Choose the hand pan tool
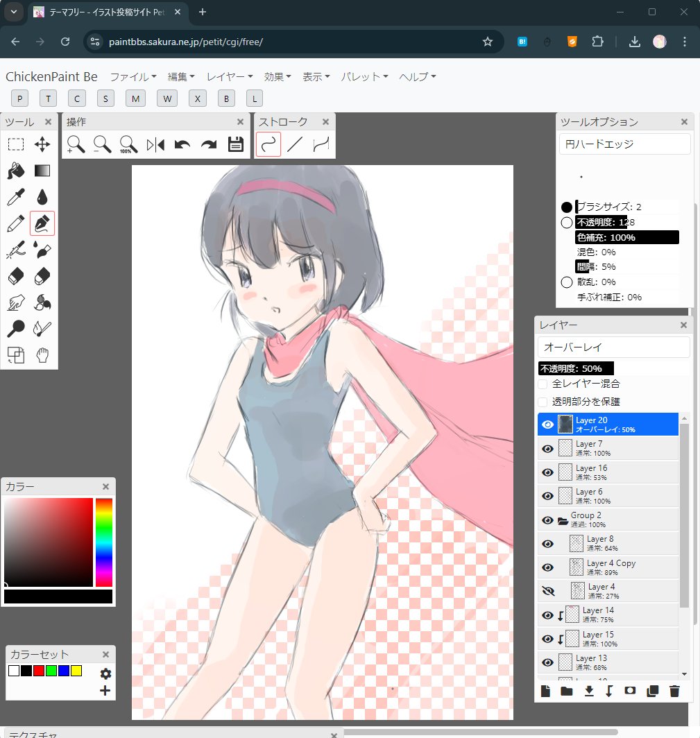 click(42, 355)
